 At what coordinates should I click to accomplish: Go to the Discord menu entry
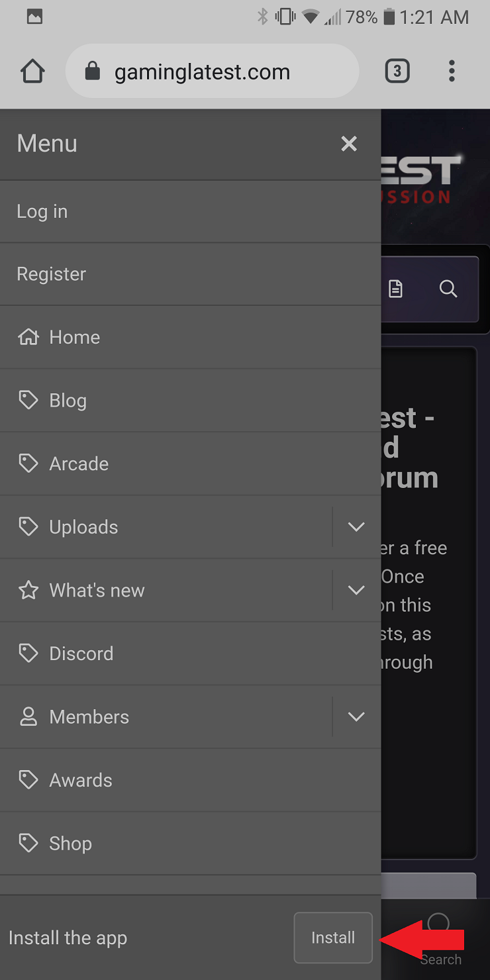coord(190,654)
